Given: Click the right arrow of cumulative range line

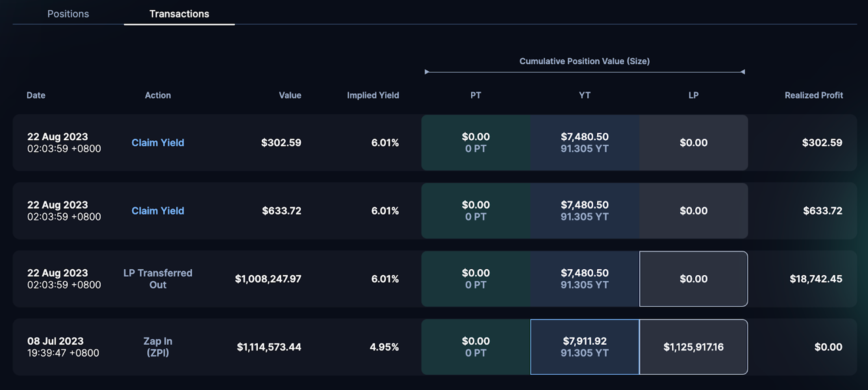Looking at the screenshot, I should point(743,72).
